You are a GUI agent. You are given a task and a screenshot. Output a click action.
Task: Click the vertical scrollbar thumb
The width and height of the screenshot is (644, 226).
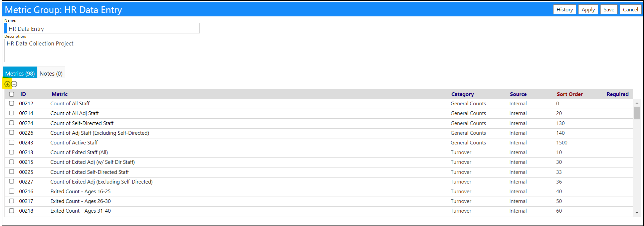pyautogui.click(x=637, y=113)
